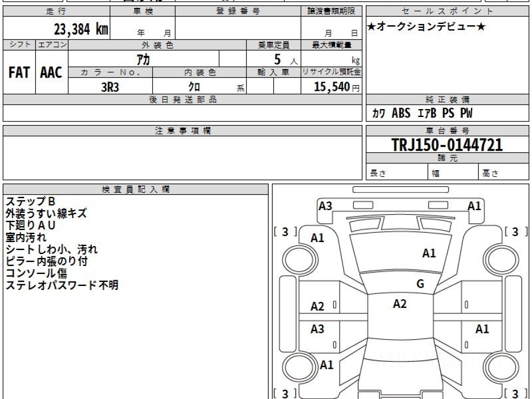This screenshot has width=532, height=399.
Task: Click the 後日発送部品 header
Action: pyautogui.click(x=183, y=100)
